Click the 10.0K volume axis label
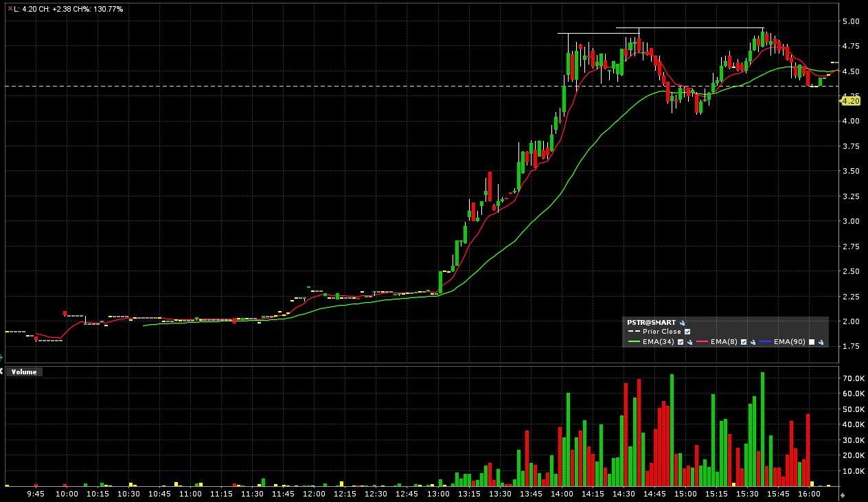 (853, 471)
